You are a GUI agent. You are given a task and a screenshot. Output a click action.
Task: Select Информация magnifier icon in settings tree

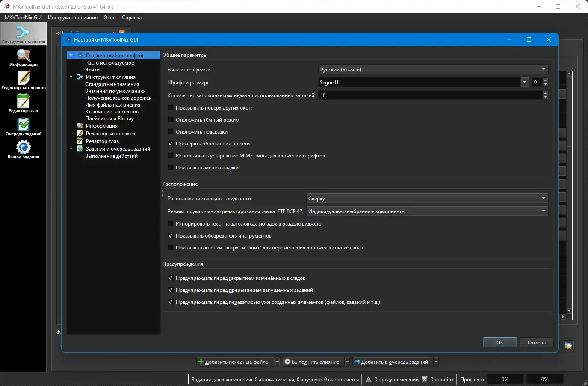point(80,126)
